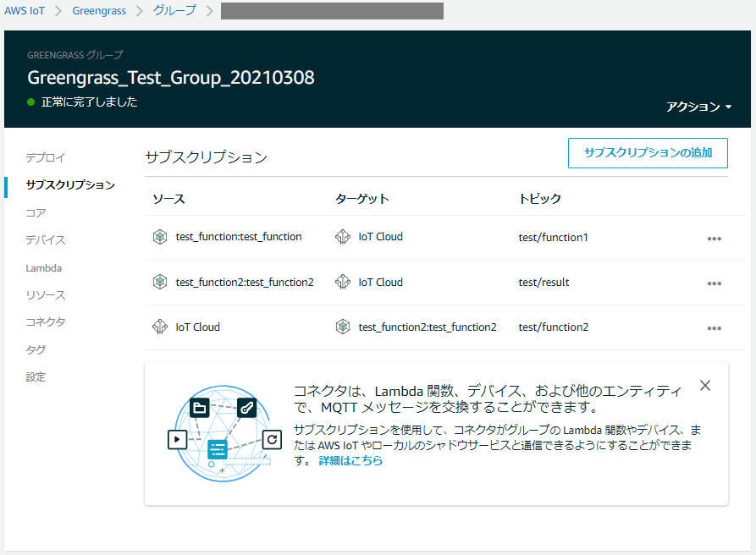Click the トピック column header

tap(540, 199)
